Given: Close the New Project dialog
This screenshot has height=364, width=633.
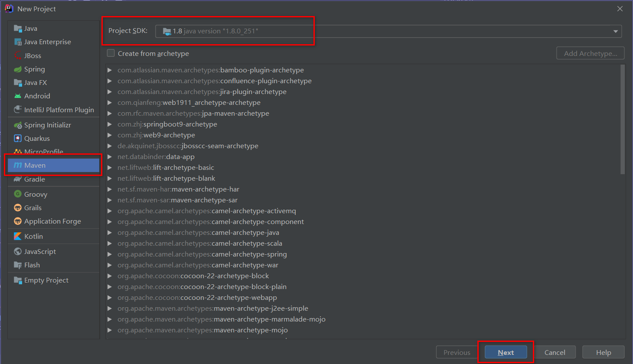Looking at the screenshot, I should tap(620, 9).
